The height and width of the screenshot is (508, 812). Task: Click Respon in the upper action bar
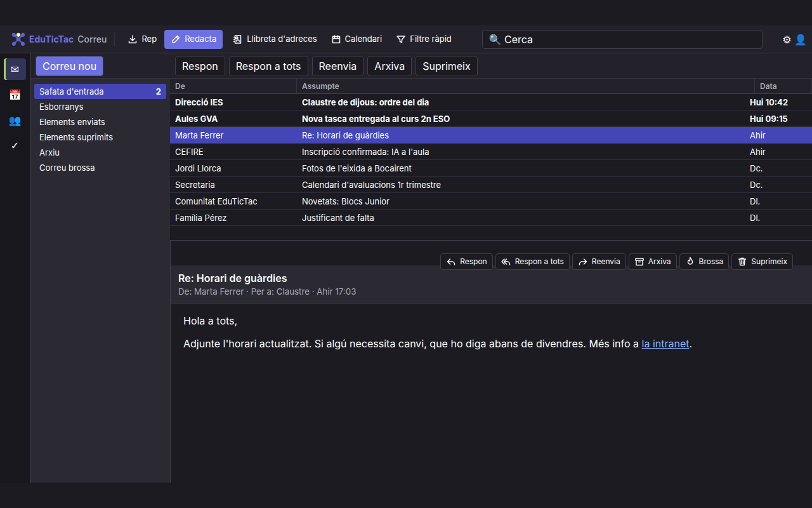[x=200, y=66]
